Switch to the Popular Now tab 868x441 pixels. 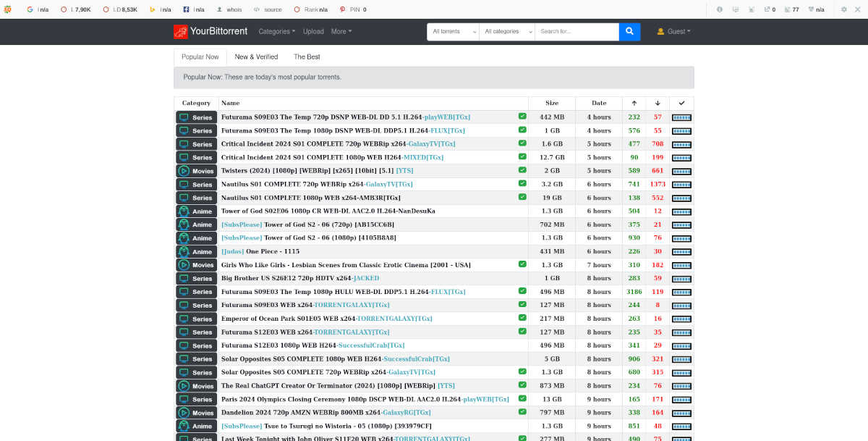point(200,57)
